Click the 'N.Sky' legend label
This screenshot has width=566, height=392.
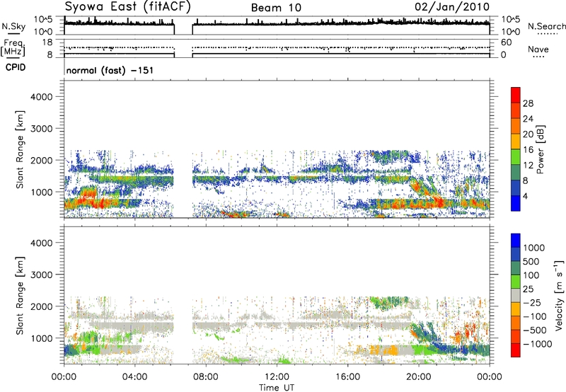(13, 26)
